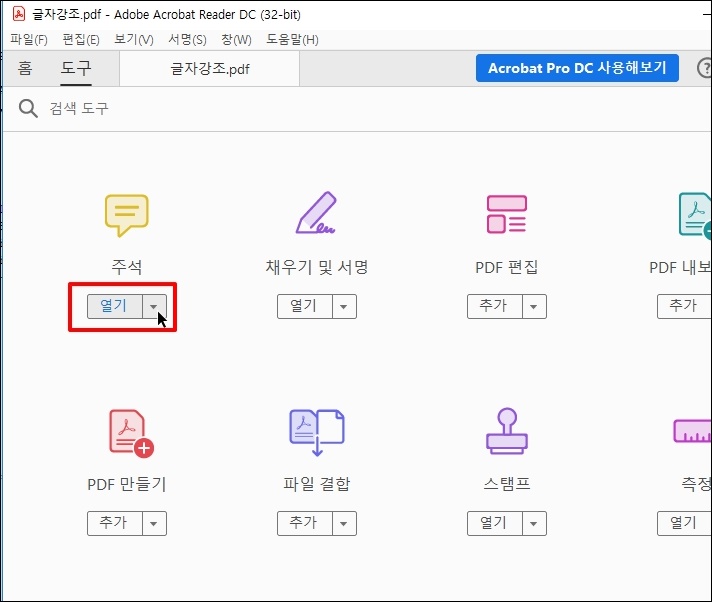Click the 주석 label text
712x602 pixels.
127,267
